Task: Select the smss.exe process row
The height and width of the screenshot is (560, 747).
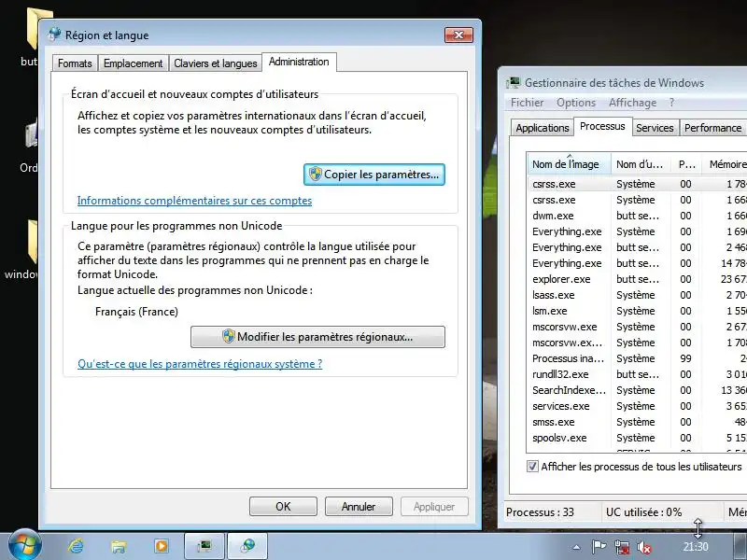Action: [x=637, y=422]
